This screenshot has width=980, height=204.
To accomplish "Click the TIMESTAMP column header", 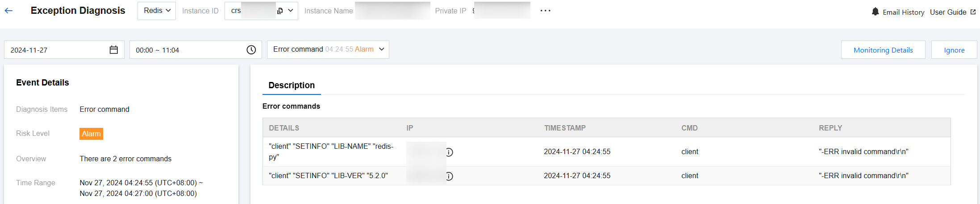I will [565, 128].
